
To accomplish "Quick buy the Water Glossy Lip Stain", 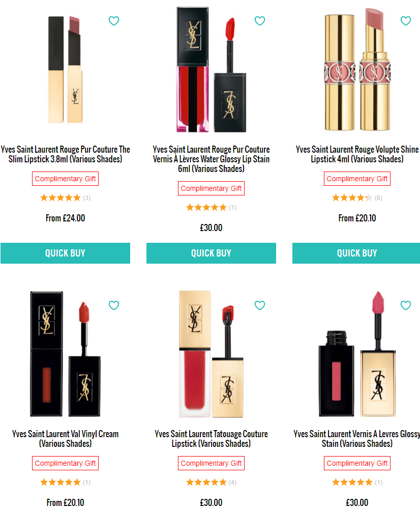I will pos(211,253).
